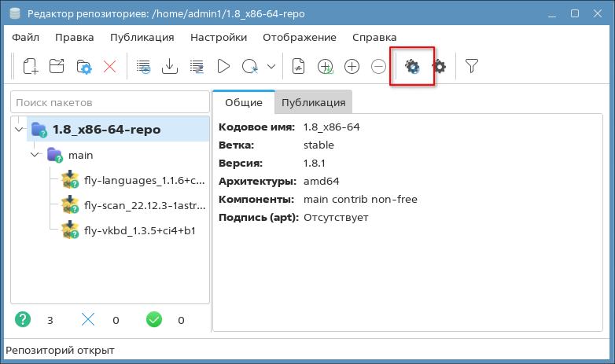Click the download arrow toolbar icon
Image resolution: width=615 pixels, height=364 pixels.
coord(169,67)
